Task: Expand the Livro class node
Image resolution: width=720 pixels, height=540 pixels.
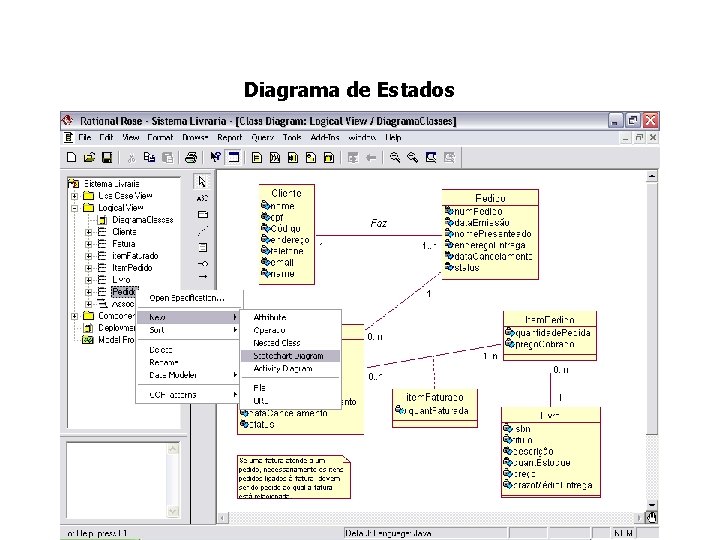Action: click(88, 280)
